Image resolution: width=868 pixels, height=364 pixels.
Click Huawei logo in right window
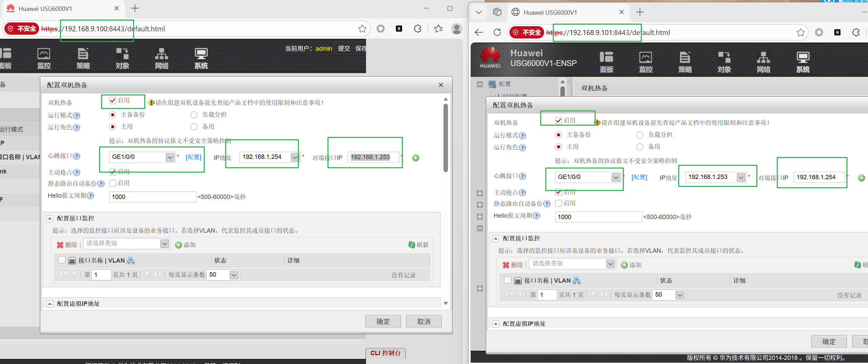(x=490, y=58)
